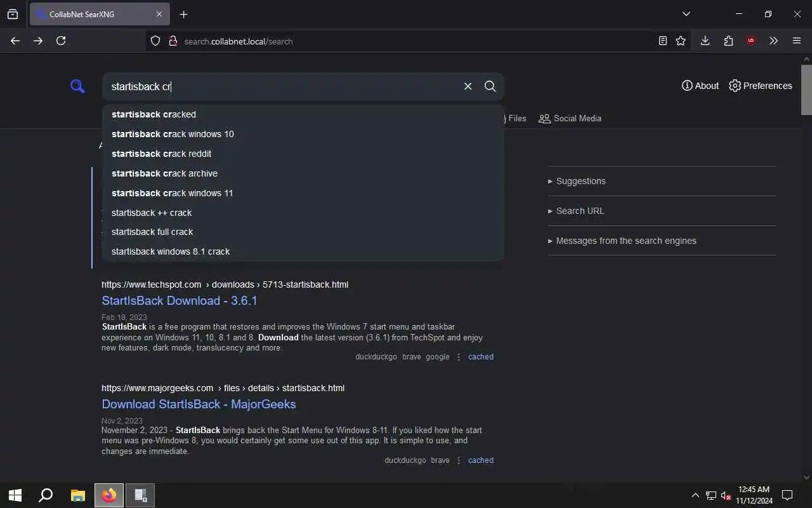Open the uBlock Origin extension
This screenshot has height=508, width=812.
click(751, 41)
